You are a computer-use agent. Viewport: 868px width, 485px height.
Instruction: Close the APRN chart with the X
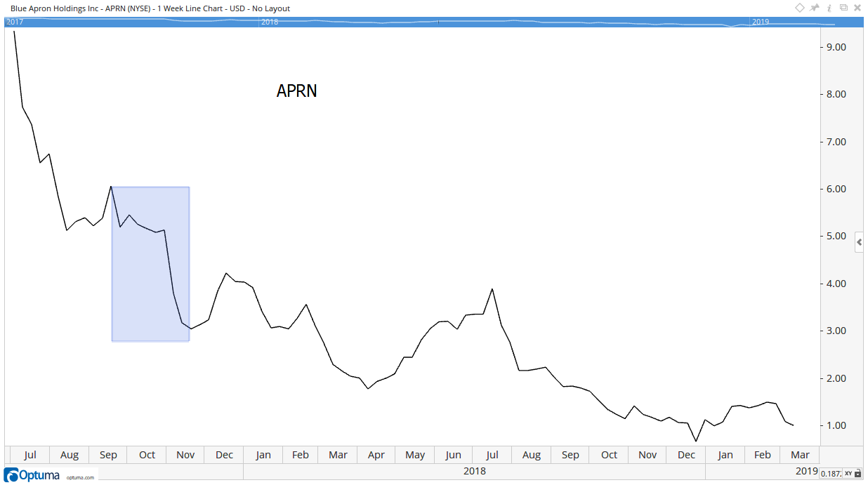pos(857,8)
